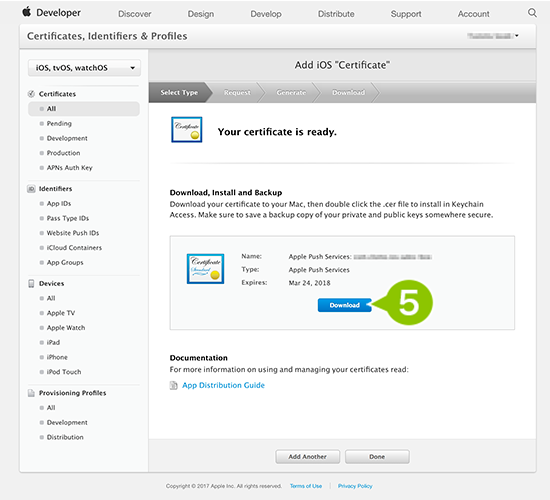The width and height of the screenshot is (550, 500).
Task: Select All under Provisioning Profiles
Action: [51, 408]
